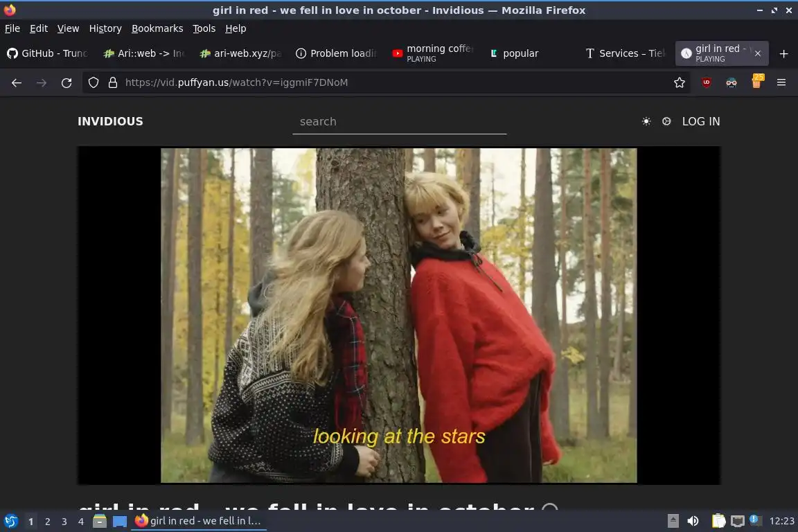
Task: Open the History menu
Action: (x=105, y=28)
